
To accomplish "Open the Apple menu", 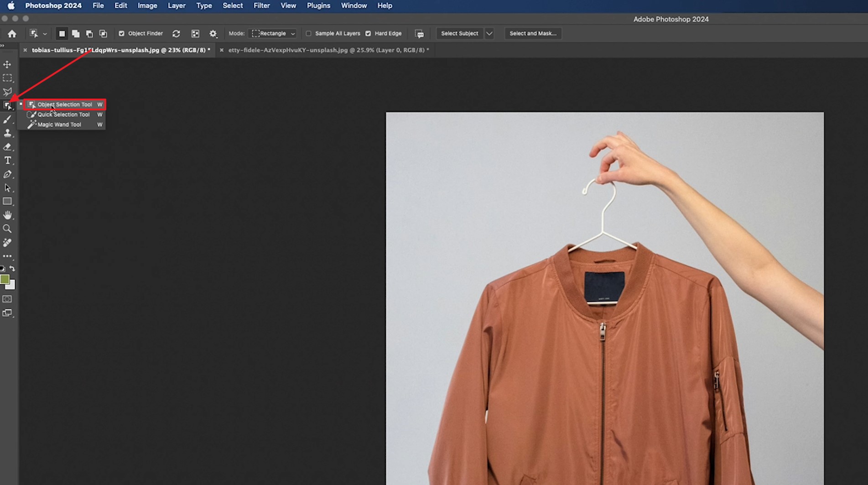I will pos(11,5).
